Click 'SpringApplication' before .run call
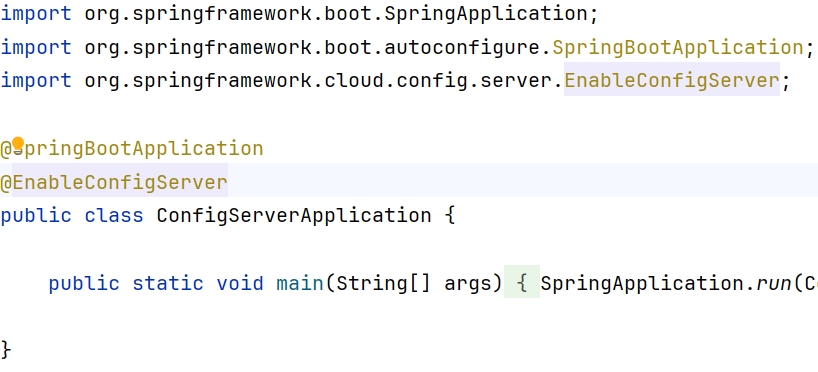The width and height of the screenshot is (818, 372). tap(642, 283)
